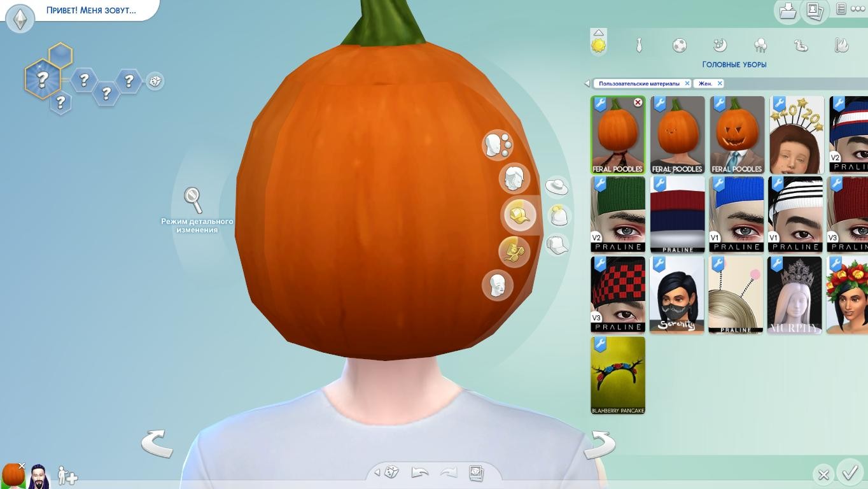
Task: Select the Athletic outfit soccer ball icon
Action: tap(680, 45)
